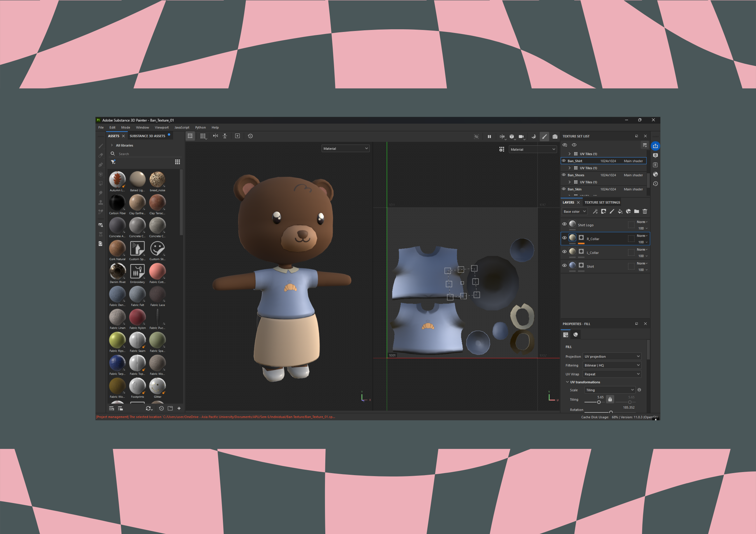
Task: Toggle visibility of the Shirt layer
Action: point(564,265)
